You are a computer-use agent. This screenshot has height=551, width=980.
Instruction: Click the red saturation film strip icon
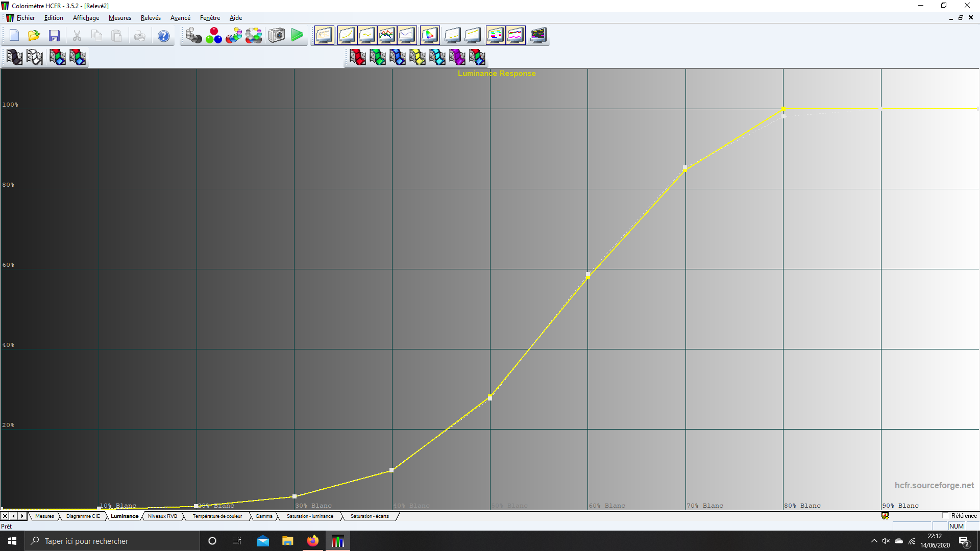pos(357,57)
